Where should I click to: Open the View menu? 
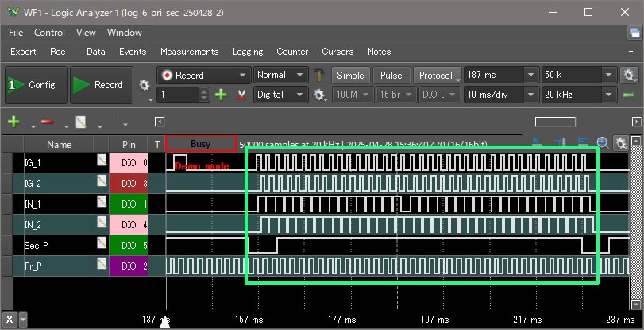pyautogui.click(x=86, y=33)
